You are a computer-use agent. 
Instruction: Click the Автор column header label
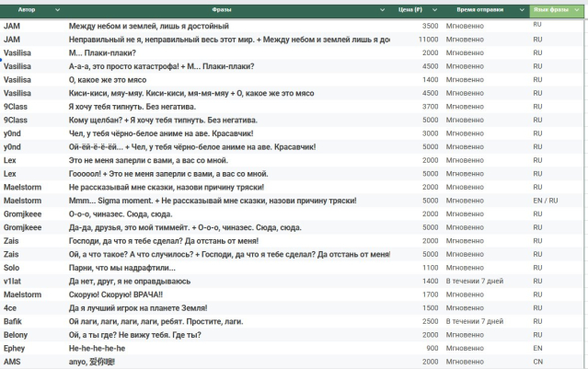coord(27,10)
